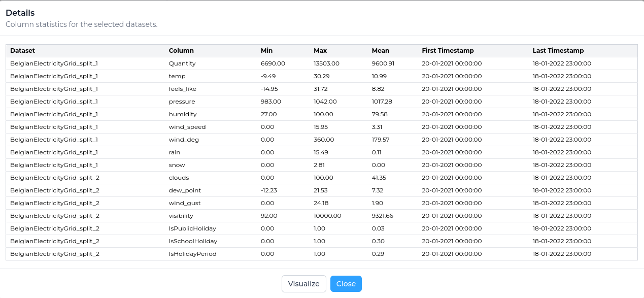644x298 pixels.
Task: Select the IsPublicHoliday column cell
Action: (192, 228)
